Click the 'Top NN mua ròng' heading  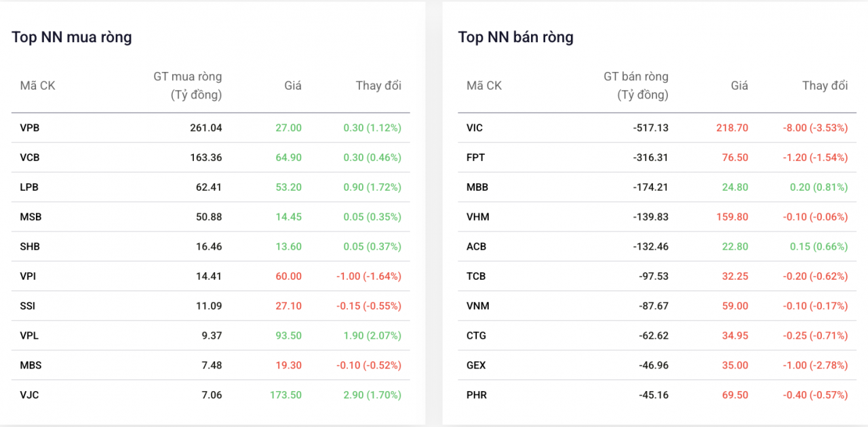(72, 37)
